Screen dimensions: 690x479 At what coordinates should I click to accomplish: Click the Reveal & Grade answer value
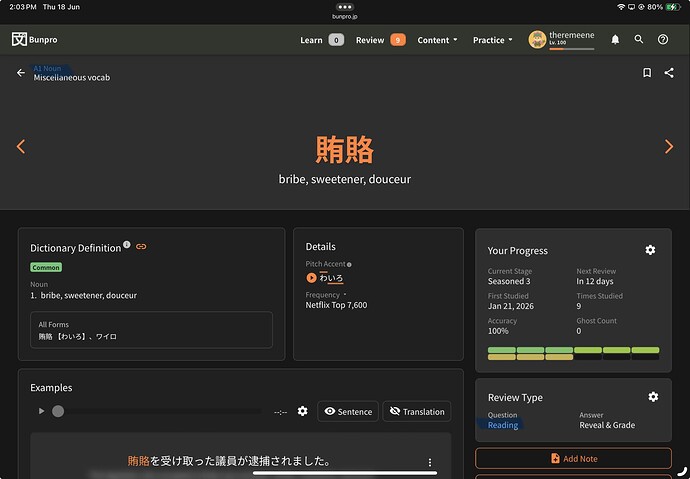pos(607,425)
